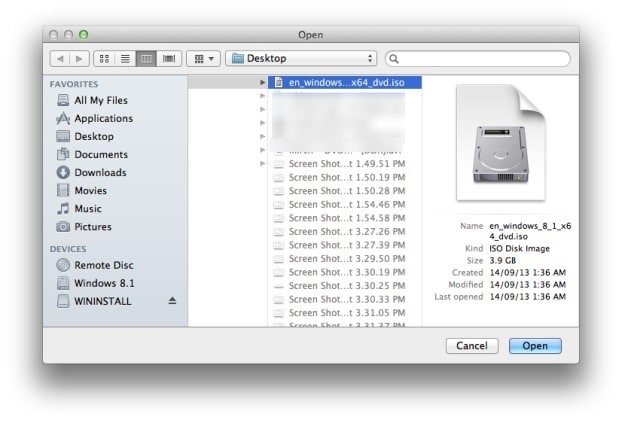The height and width of the screenshot is (423, 622).
Task: Click the Applications sidebar icon
Action: coord(63,118)
